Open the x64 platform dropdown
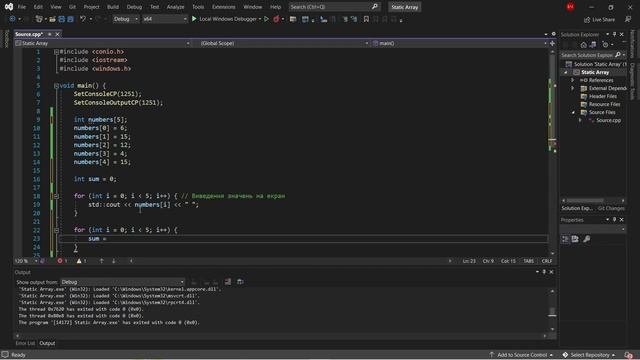This screenshot has height=360, width=640. 164,19
